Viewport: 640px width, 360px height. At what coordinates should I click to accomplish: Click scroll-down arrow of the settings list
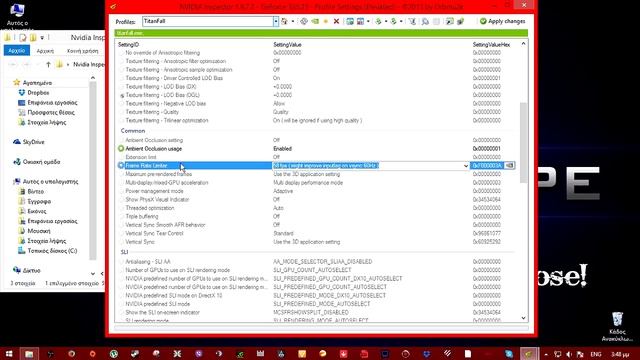tap(523, 318)
